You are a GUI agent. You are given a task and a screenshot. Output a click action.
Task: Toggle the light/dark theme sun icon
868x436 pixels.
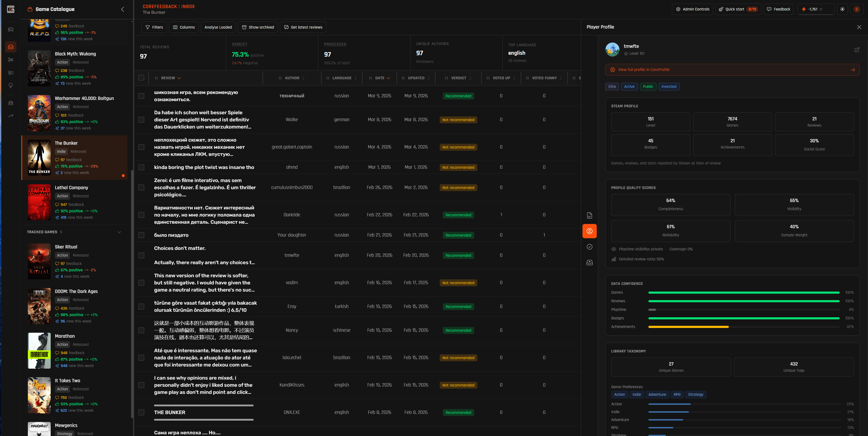click(x=842, y=10)
